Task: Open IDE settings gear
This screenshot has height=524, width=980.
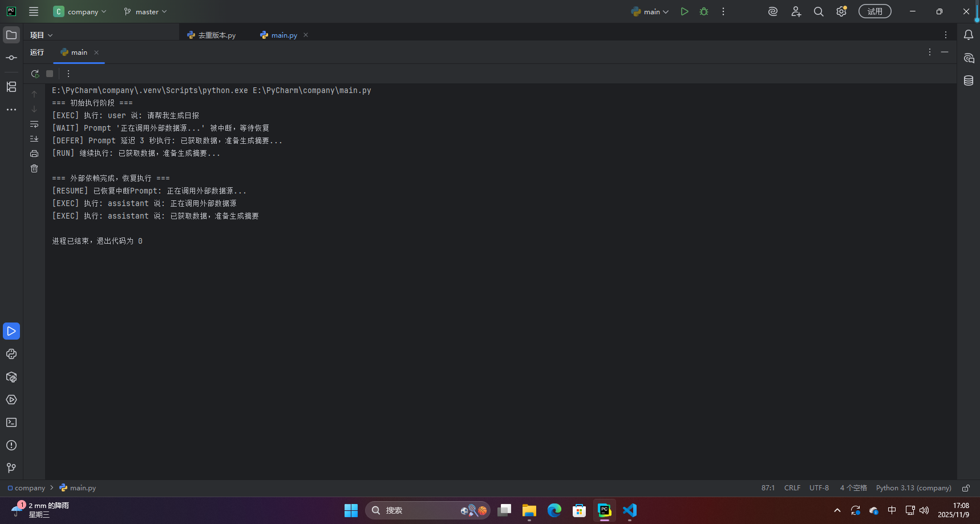Action: (x=841, y=11)
